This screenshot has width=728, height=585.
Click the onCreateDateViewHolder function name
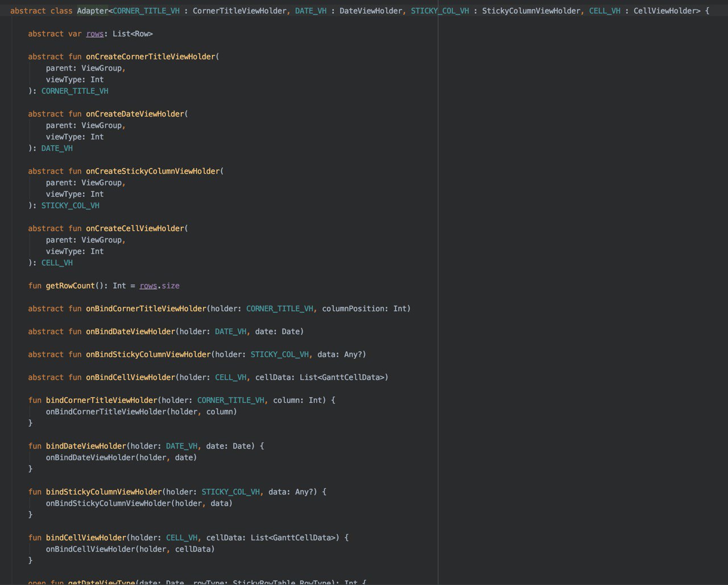coord(135,114)
